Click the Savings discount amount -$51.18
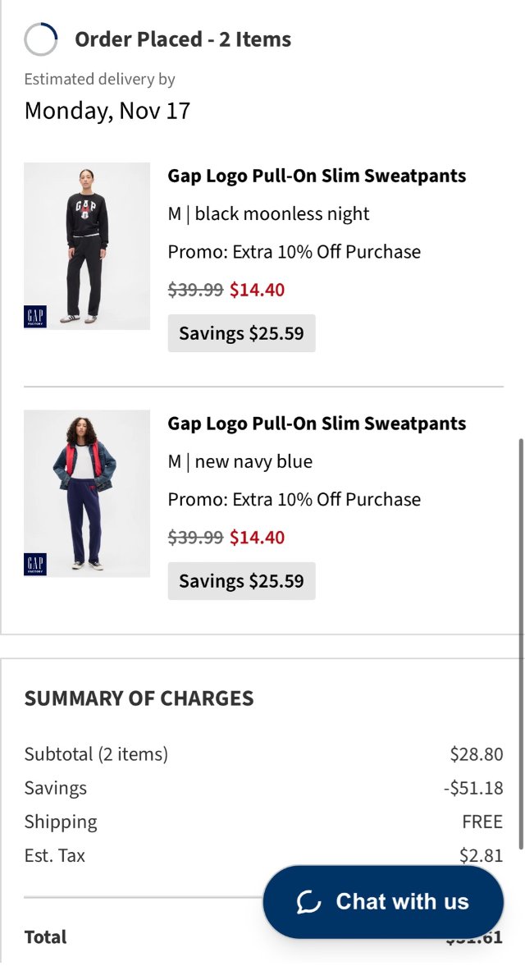The height and width of the screenshot is (980, 525). pyautogui.click(x=474, y=787)
